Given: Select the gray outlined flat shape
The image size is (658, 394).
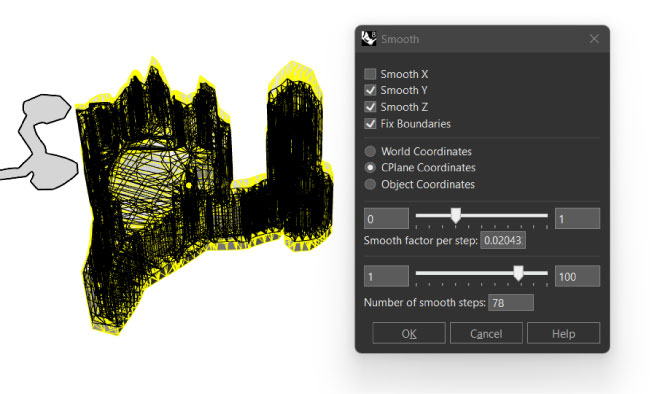Looking at the screenshot, I should [x=40, y=143].
